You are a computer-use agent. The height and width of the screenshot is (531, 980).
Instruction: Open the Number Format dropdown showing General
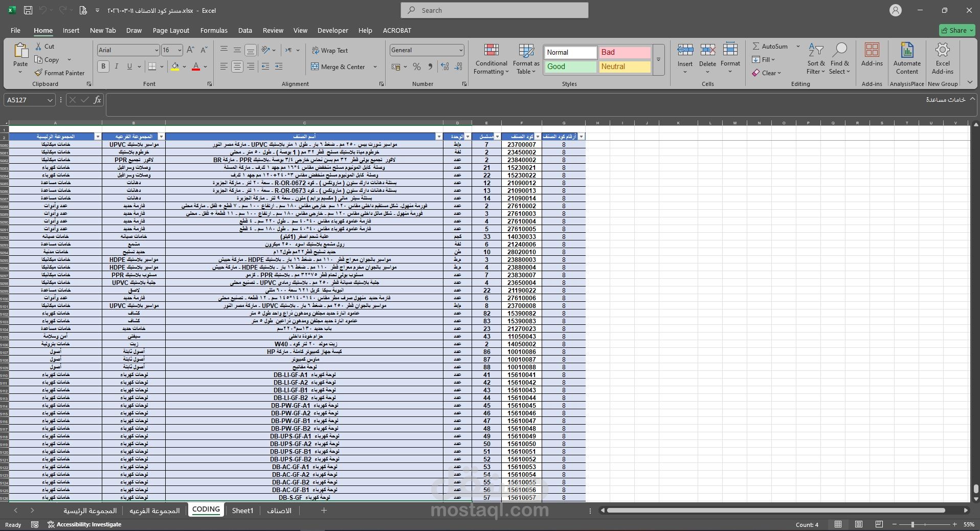point(461,50)
